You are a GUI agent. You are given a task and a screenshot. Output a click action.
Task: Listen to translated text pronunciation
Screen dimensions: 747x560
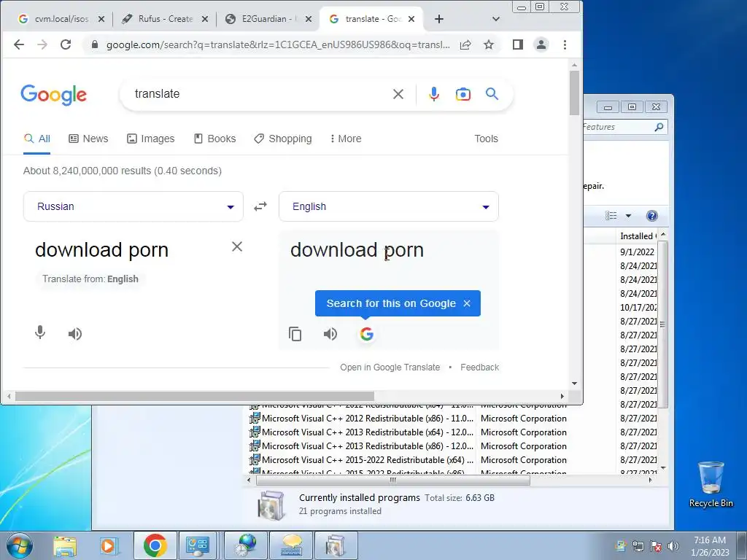(330, 334)
